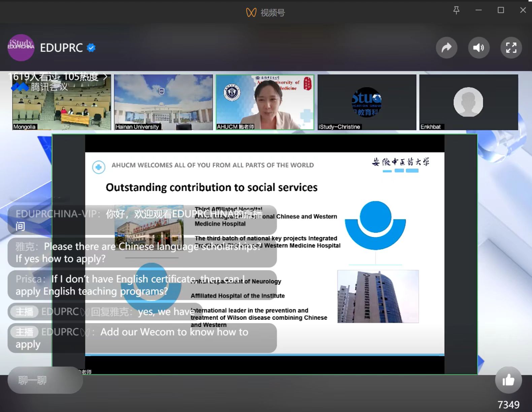Click the 'Add our Wecom' host message
532x412 pixels.
coord(142,338)
